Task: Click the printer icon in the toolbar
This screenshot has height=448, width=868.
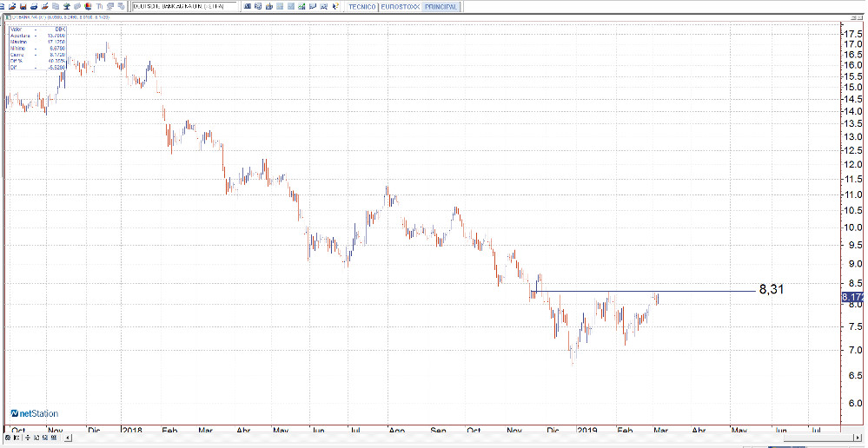Action: 34,7
